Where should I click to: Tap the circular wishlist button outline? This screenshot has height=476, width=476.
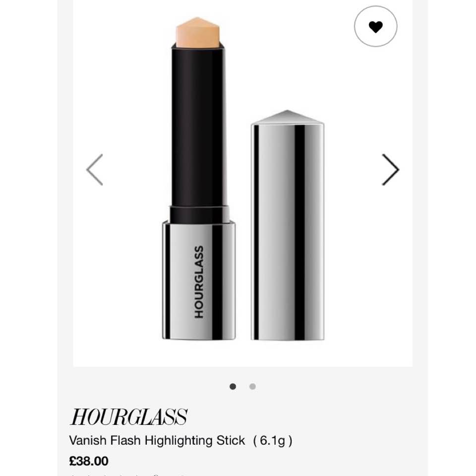(375, 26)
